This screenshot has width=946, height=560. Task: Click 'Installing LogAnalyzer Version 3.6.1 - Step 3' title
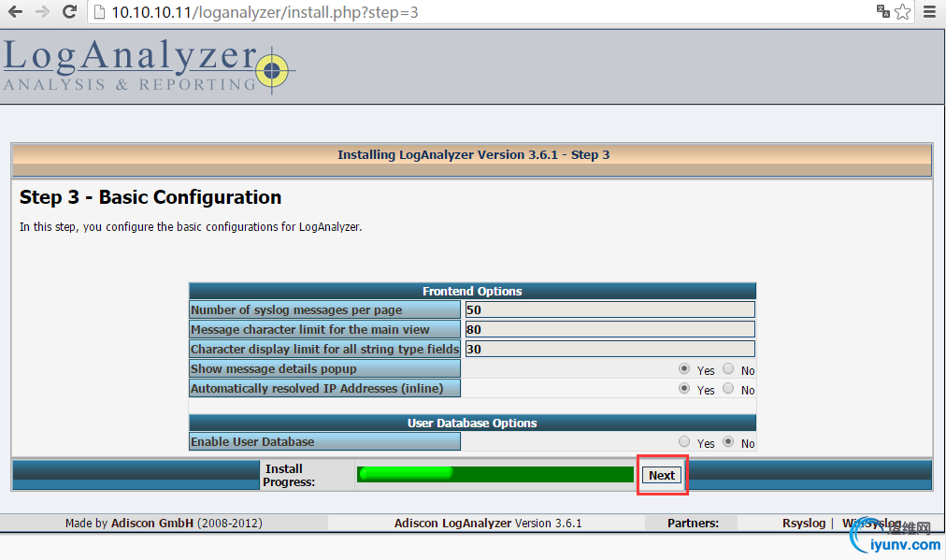tap(474, 154)
